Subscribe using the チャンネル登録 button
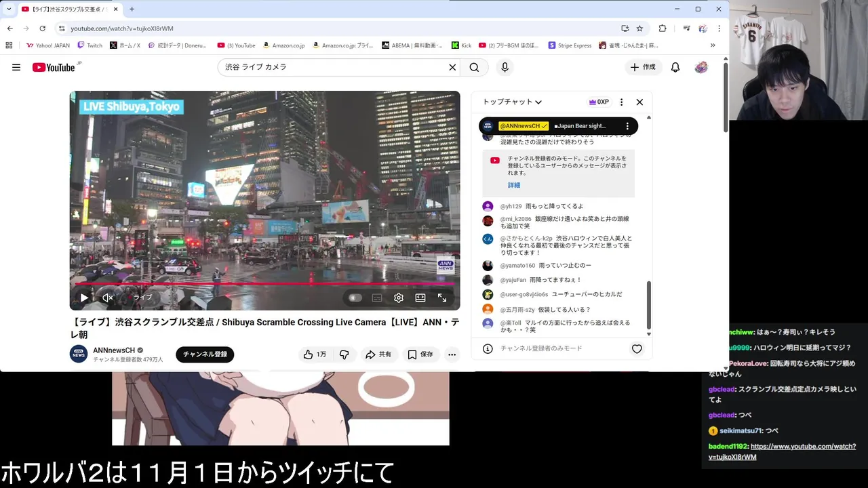 tap(205, 354)
